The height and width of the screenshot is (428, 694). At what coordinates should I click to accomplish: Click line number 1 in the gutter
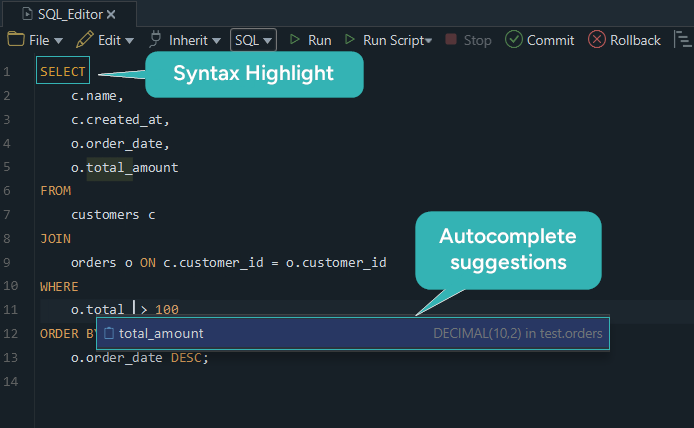[x=7, y=72]
